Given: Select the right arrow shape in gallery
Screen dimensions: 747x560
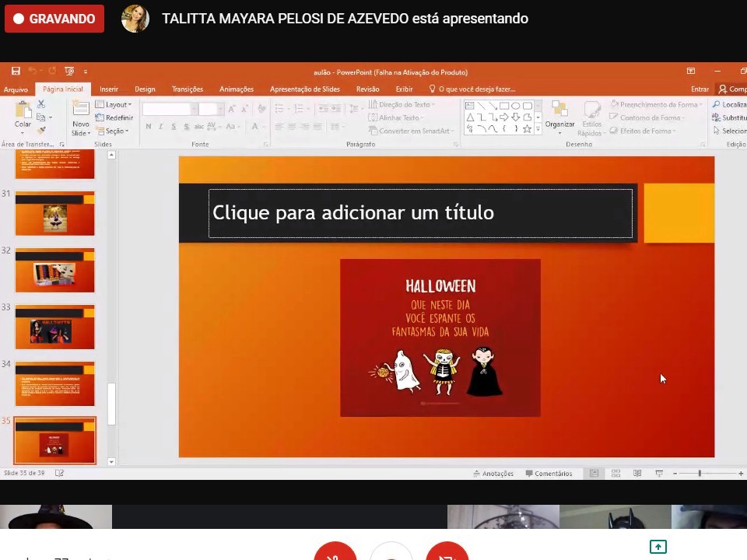Looking at the screenshot, I should coord(504,117).
